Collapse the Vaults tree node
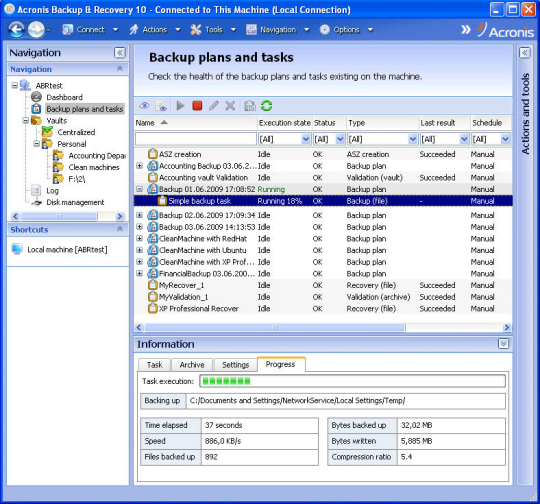The image size is (540, 504). click(26, 121)
